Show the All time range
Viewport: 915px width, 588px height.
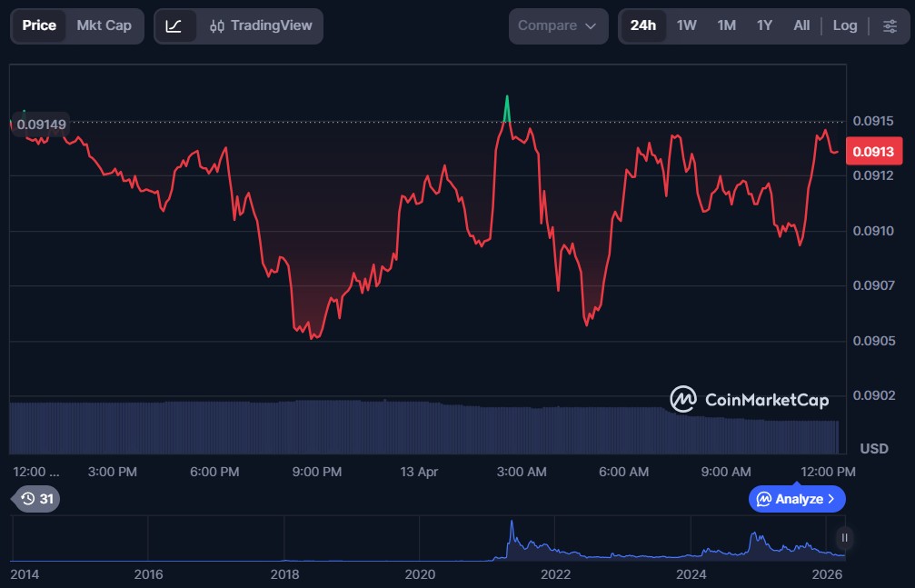point(801,25)
